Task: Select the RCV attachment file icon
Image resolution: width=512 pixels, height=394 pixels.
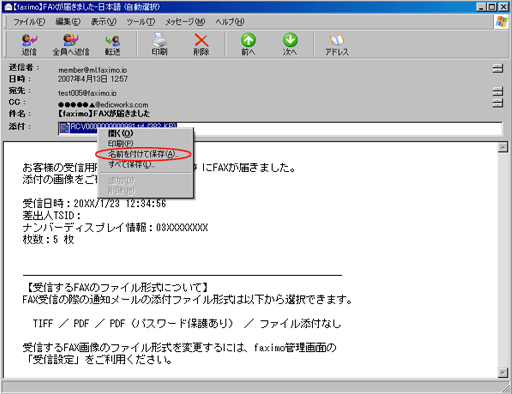Action: 64,127
